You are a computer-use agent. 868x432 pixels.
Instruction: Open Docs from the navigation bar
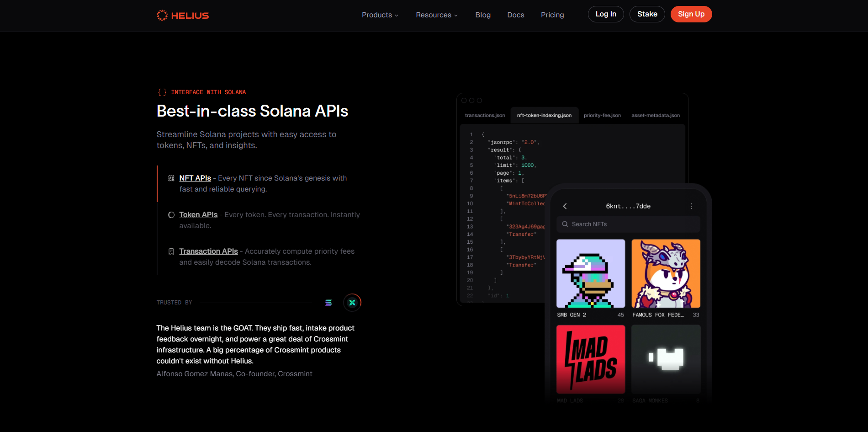tap(515, 15)
